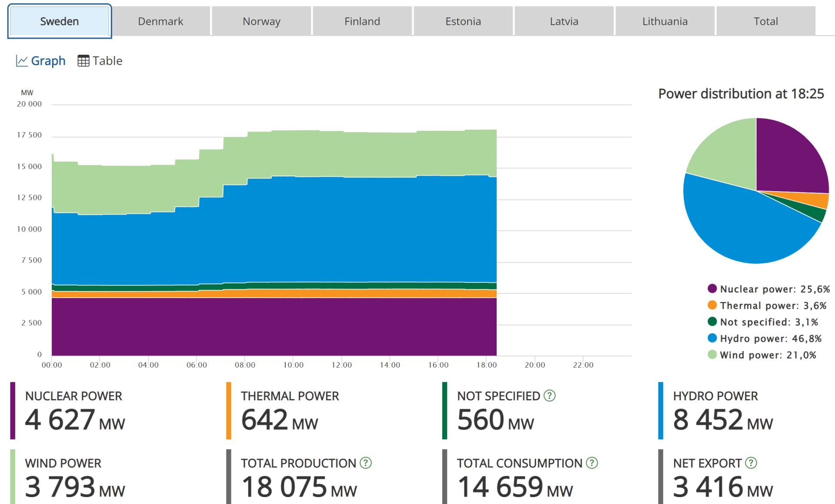Select the Graph view link
This screenshot has height=504, width=835.
48,61
